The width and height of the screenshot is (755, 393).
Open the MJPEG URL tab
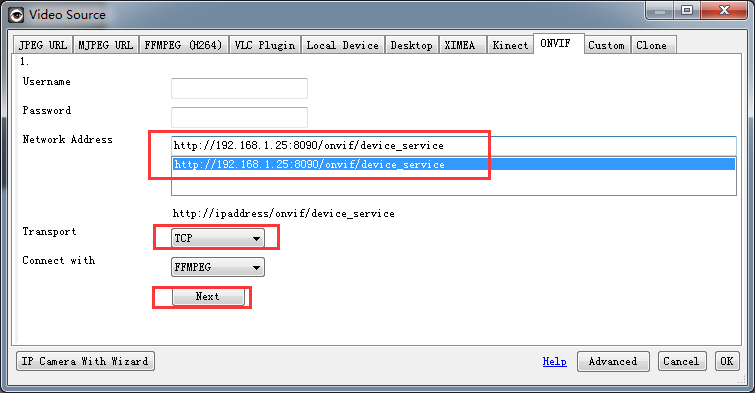click(105, 45)
